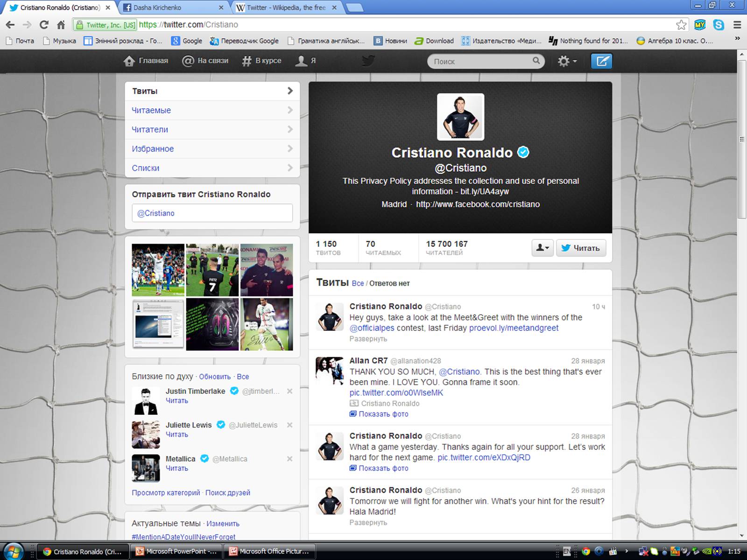Dismiss Juliette Lewis suggestion
This screenshot has height=560, width=747.
[289, 425]
